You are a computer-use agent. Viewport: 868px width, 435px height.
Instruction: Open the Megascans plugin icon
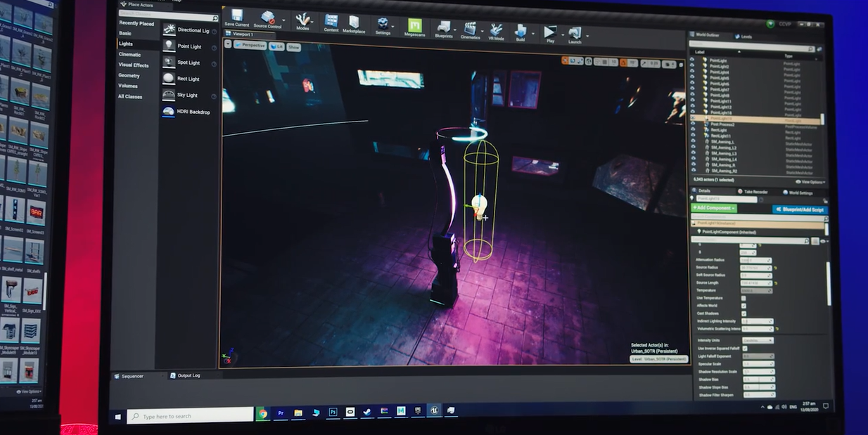click(x=414, y=27)
